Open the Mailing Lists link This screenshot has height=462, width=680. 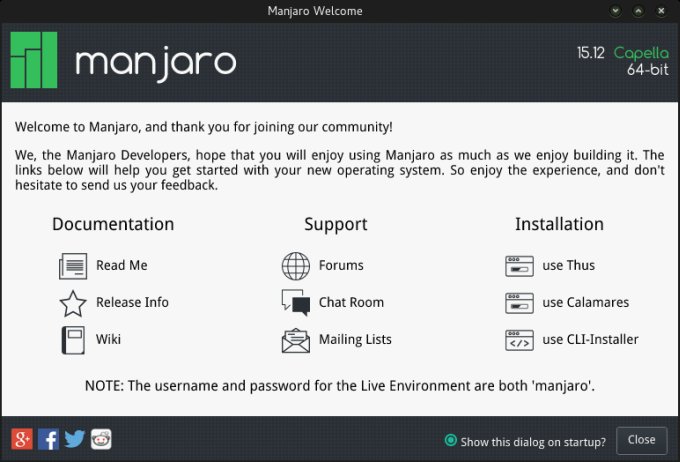pyautogui.click(x=355, y=339)
